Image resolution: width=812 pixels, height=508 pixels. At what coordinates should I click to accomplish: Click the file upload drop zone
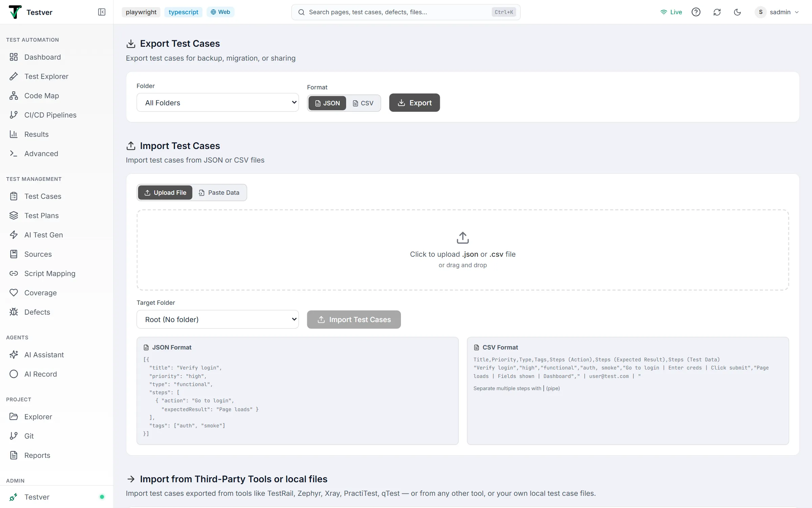coord(463,250)
